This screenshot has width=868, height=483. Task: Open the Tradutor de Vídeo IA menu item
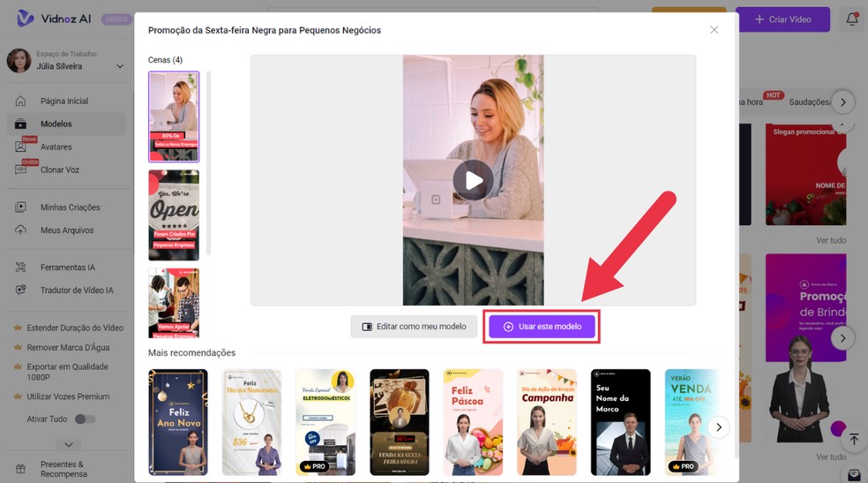tap(66, 290)
